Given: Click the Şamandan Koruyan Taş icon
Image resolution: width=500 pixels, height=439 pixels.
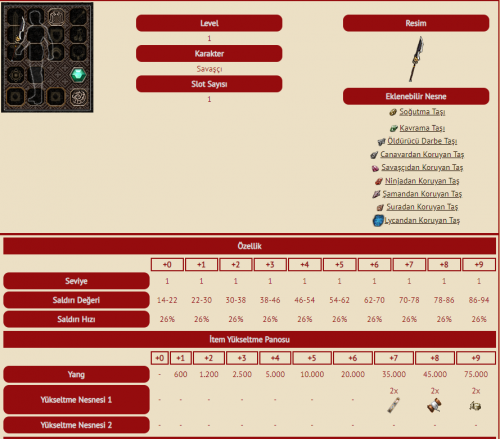Looking at the screenshot, I should tap(376, 194).
